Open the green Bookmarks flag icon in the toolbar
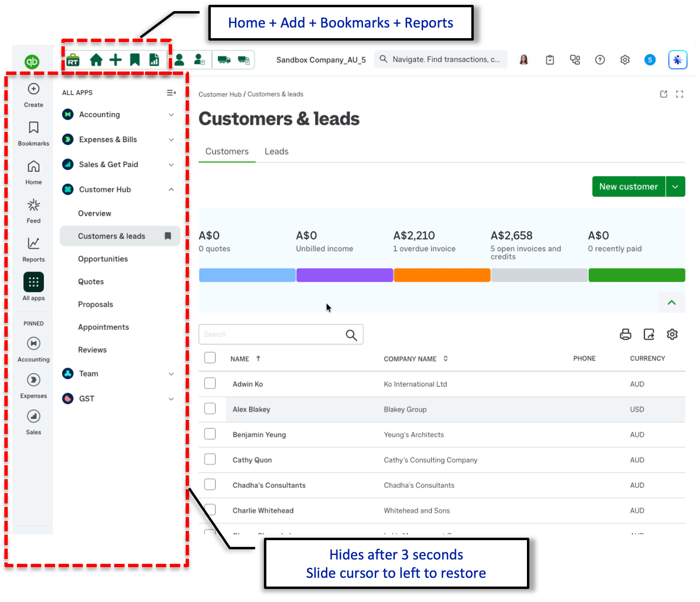The height and width of the screenshot is (602, 700). 135,60
